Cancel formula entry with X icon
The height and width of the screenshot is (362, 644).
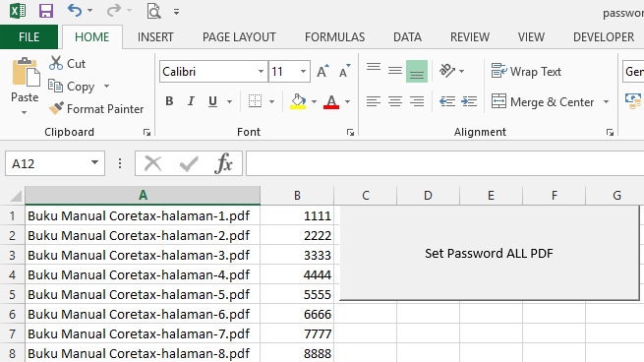pos(152,163)
